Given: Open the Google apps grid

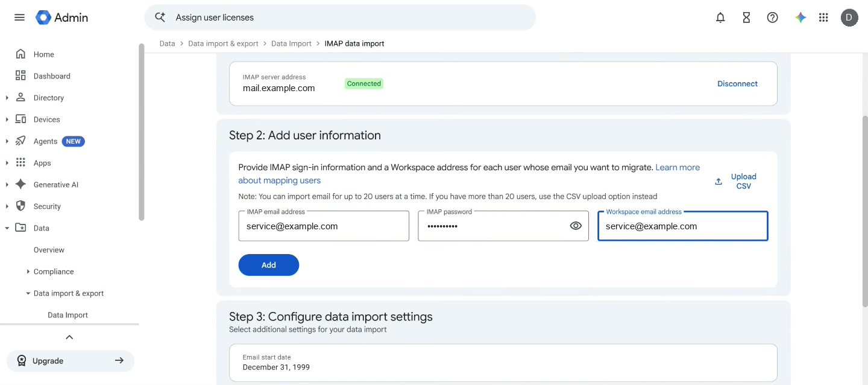Looking at the screenshot, I should (823, 17).
